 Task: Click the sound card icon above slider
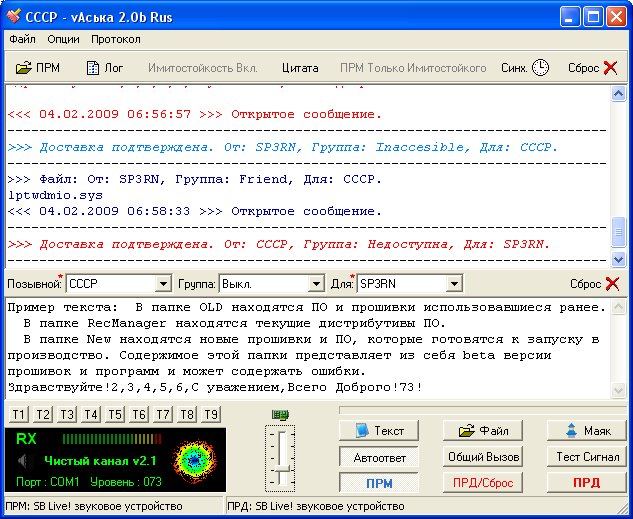point(280,414)
